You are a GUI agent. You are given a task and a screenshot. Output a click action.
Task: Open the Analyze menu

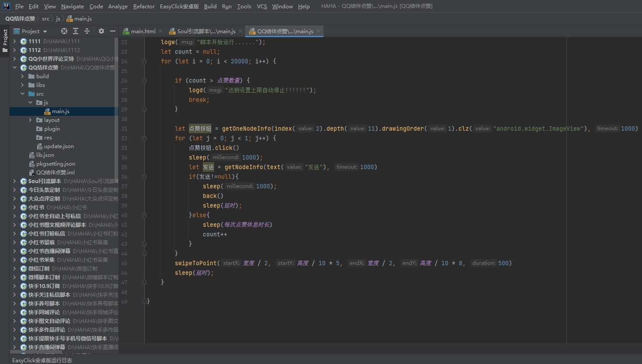click(x=118, y=6)
